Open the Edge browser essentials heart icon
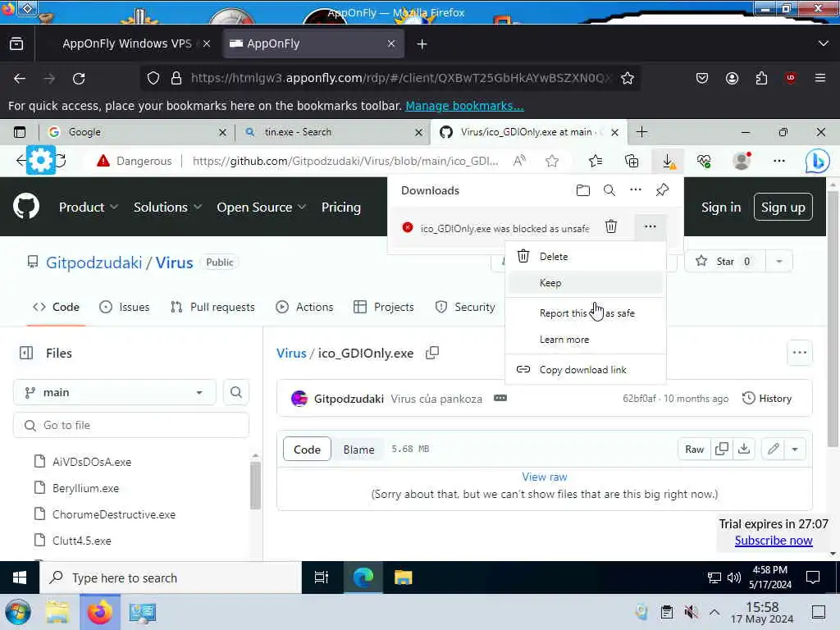The width and height of the screenshot is (840, 630). (704, 161)
